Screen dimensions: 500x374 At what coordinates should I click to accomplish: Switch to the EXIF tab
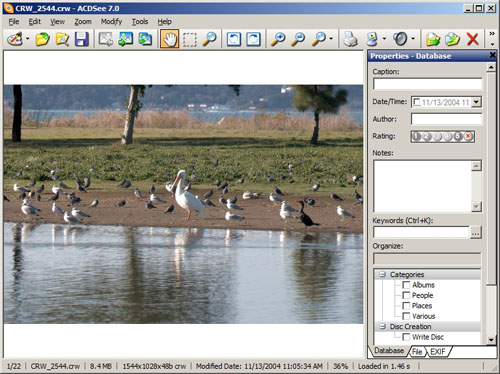[x=438, y=352]
